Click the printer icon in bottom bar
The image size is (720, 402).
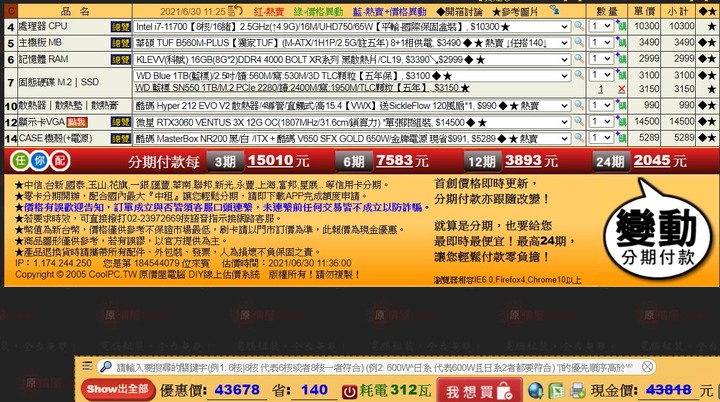click(578, 391)
